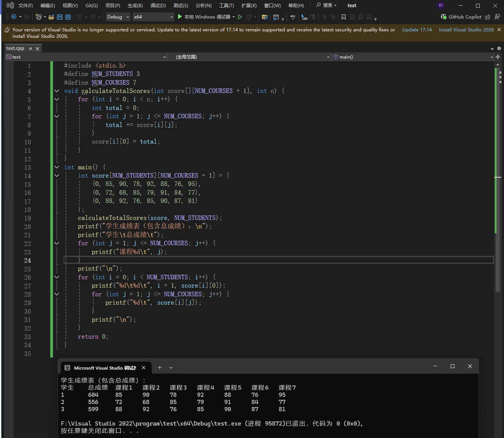Collapse the main() function fold at line 13
This screenshot has width=504, height=438.
57,167
